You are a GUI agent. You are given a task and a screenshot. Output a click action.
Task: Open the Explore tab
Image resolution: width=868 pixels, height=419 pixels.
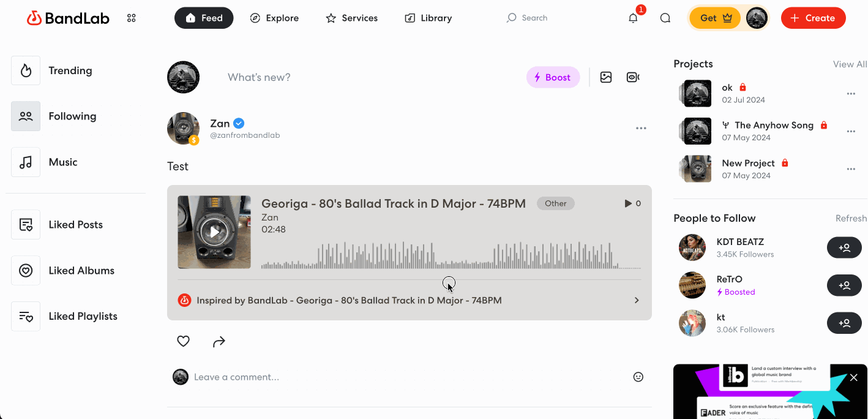pyautogui.click(x=274, y=18)
